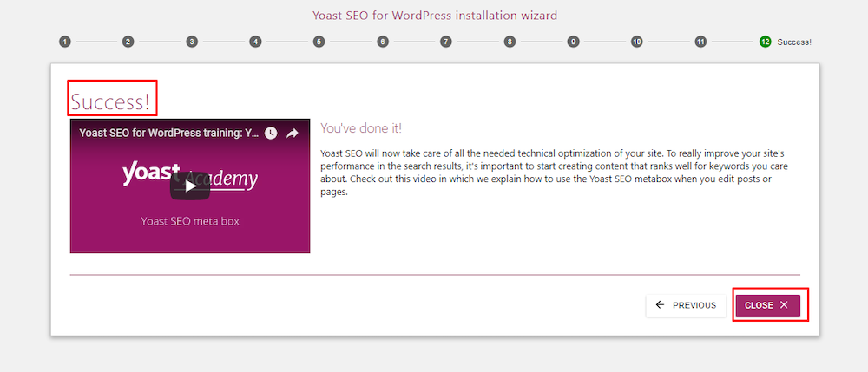
Task: Switch to wizard step 10
Action: (x=637, y=42)
